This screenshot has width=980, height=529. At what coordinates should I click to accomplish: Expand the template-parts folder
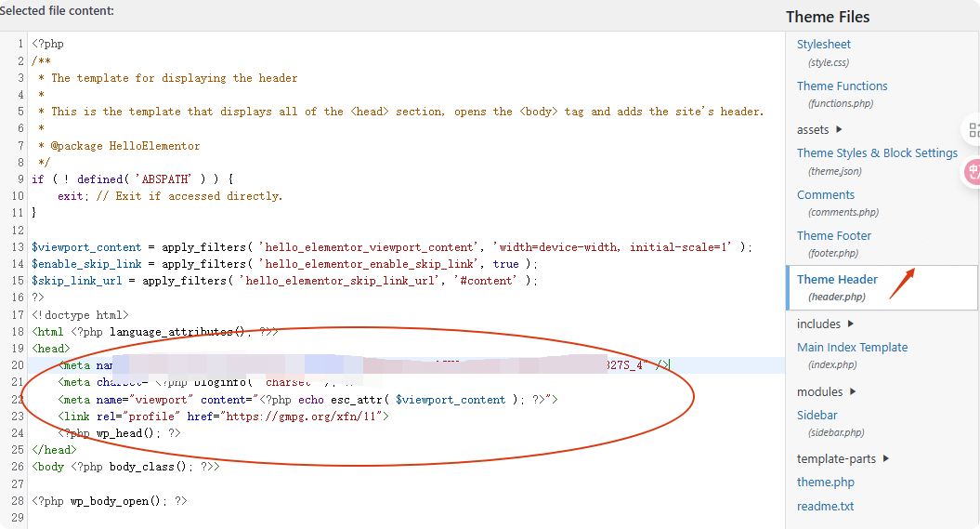click(x=843, y=458)
